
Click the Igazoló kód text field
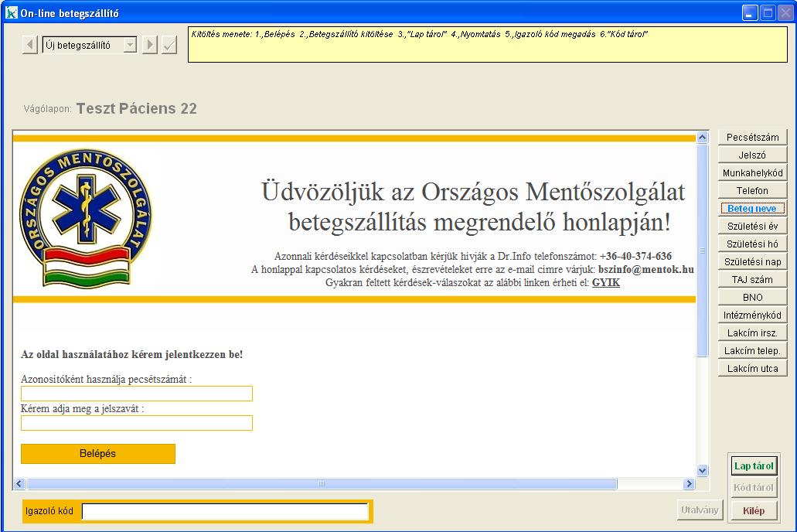[225, 511]
